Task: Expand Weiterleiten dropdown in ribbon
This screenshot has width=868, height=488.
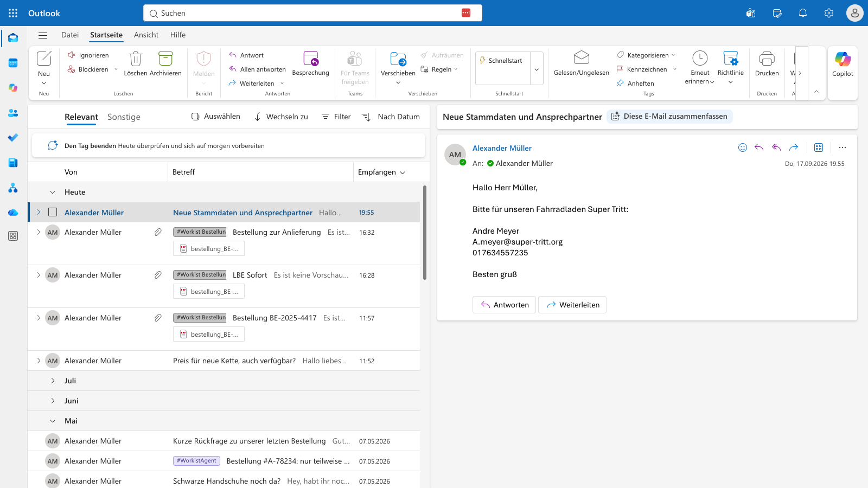Action: (x=282, y=84)
